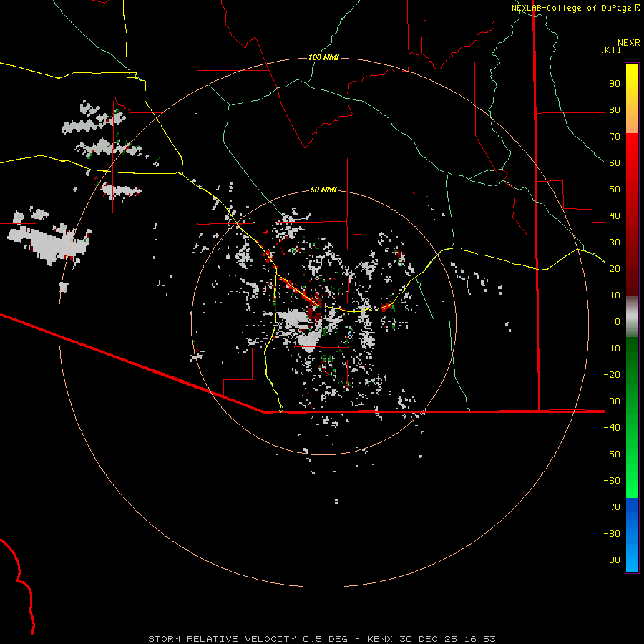This screenshot has width=644, height=644.
Task: Click the KEMX station identifier in caption
Action: pyautogui.click(x=380, y=639)
